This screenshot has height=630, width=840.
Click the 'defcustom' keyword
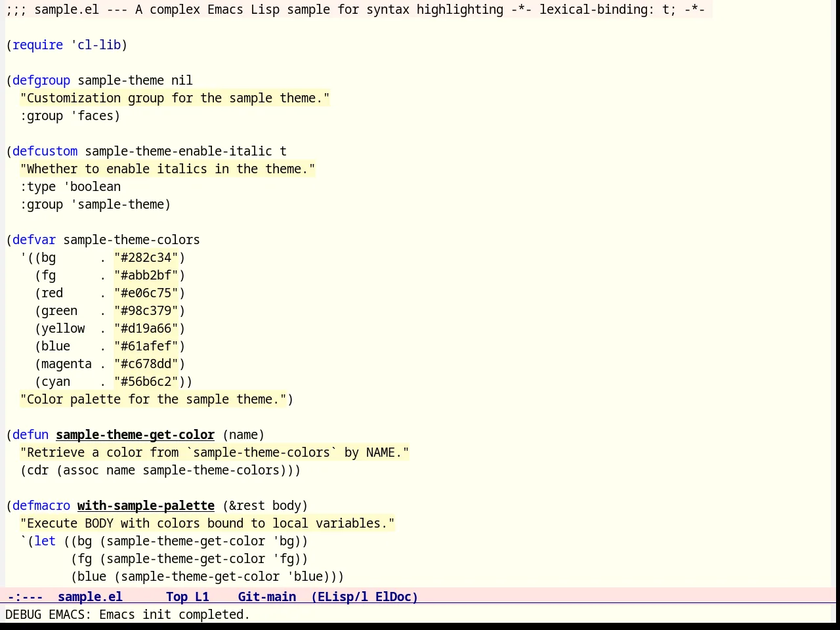[x=45, y=151]
